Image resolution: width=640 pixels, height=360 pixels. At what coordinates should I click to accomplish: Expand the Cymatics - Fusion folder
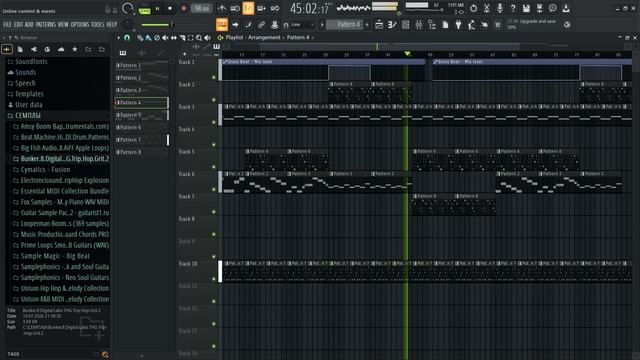point(45,170)
